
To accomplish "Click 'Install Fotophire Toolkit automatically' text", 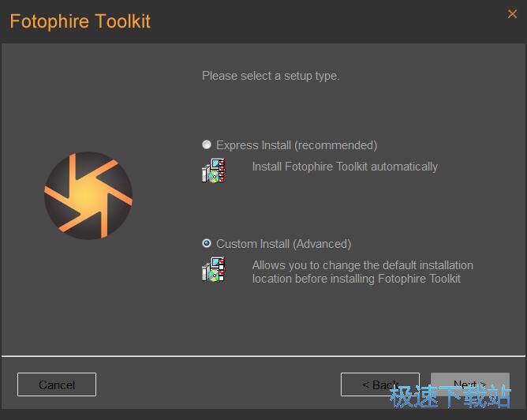I will 345,167.
